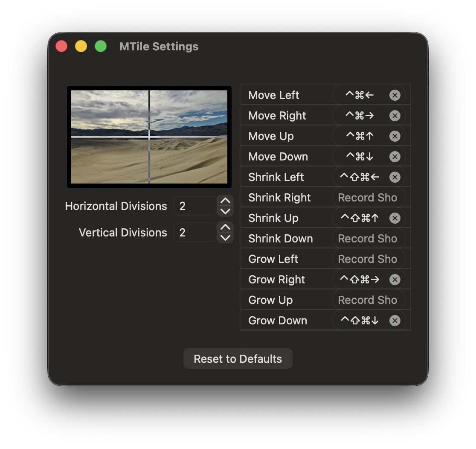Image resolution: width=476 pixels, height=449 pixels.
Task: Click the Horizontal Divisions number field
Action: 195,206
